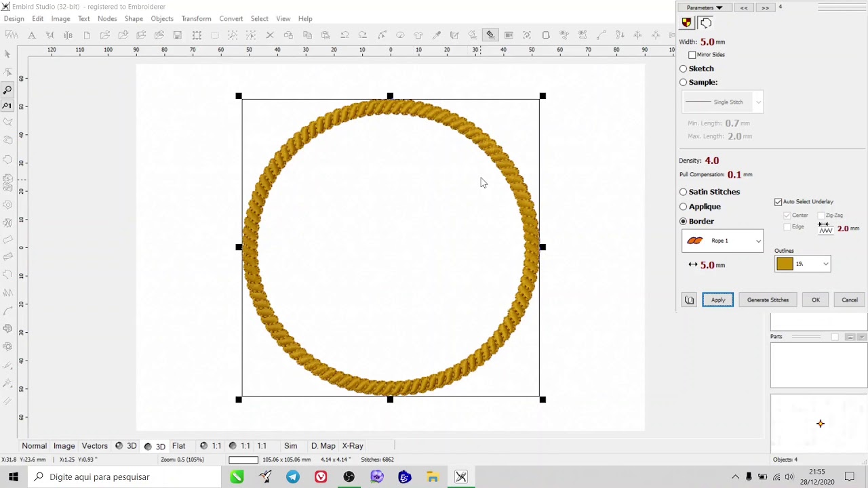Switch to D. Map view mode
The image size is (868, 488).
323,446
